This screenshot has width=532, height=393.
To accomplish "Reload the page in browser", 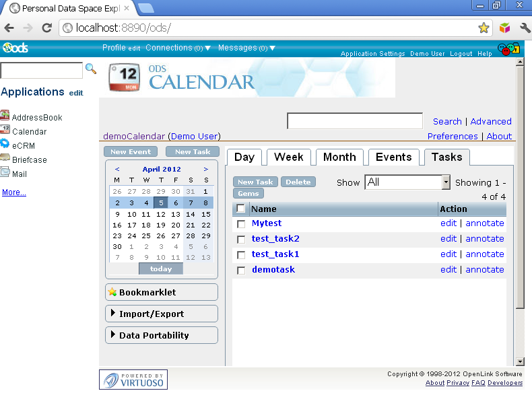I will pyautogui.click(x=47, y=28).
